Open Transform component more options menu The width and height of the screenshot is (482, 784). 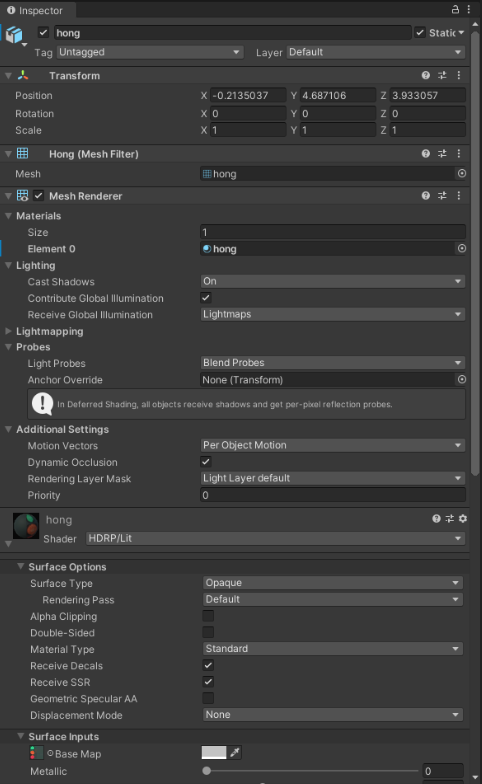[x=458, y=75]
